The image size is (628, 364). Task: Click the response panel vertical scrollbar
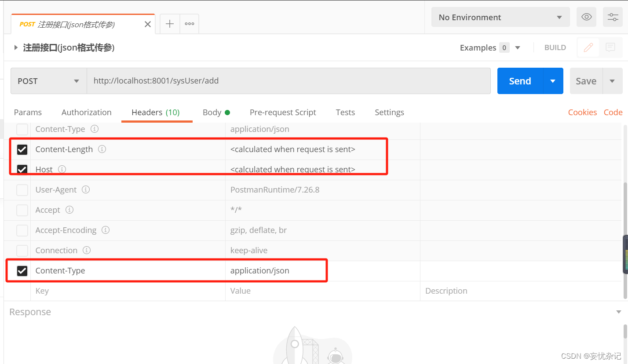626,332
